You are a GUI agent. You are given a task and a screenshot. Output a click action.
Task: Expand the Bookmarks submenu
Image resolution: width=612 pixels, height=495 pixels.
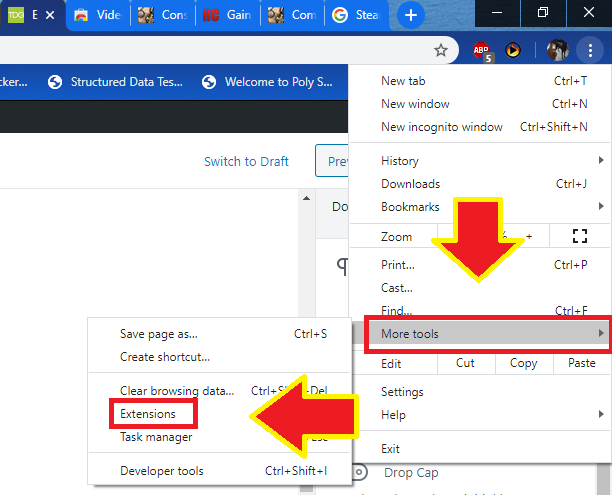tap(480, 207)
